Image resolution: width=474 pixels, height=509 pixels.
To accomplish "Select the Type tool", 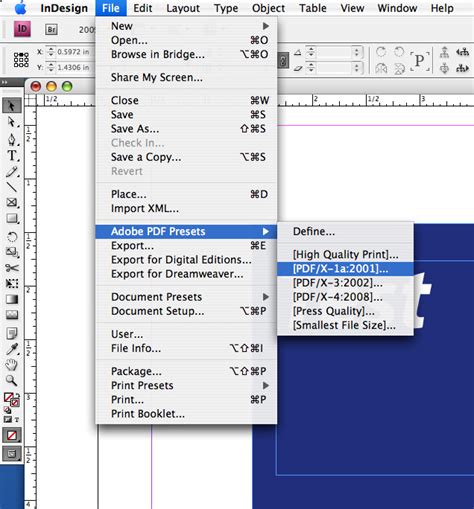I will 12,156.
